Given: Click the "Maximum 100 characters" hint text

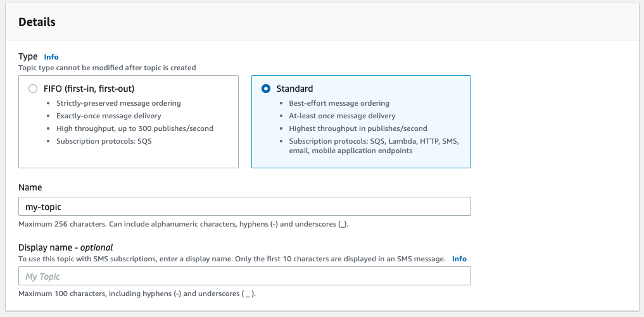Looking at the screenshot, I should pos(137,294).
